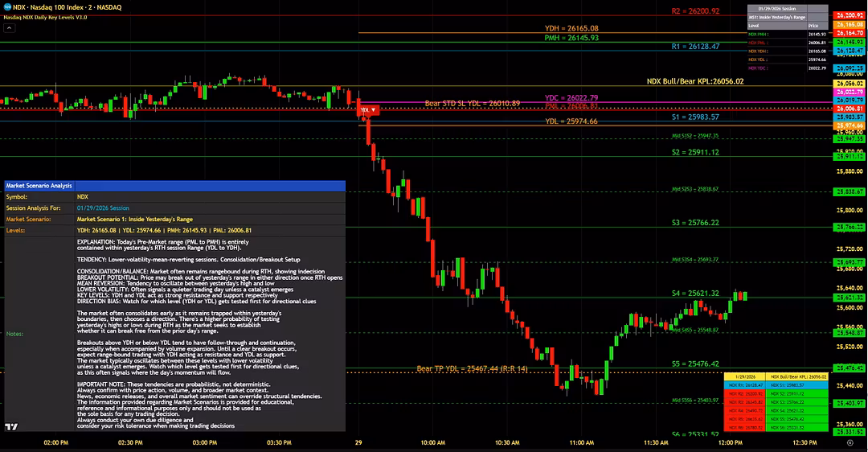Click the 11:00 AM time axis label
868x452 pixels.
[581, 442]
